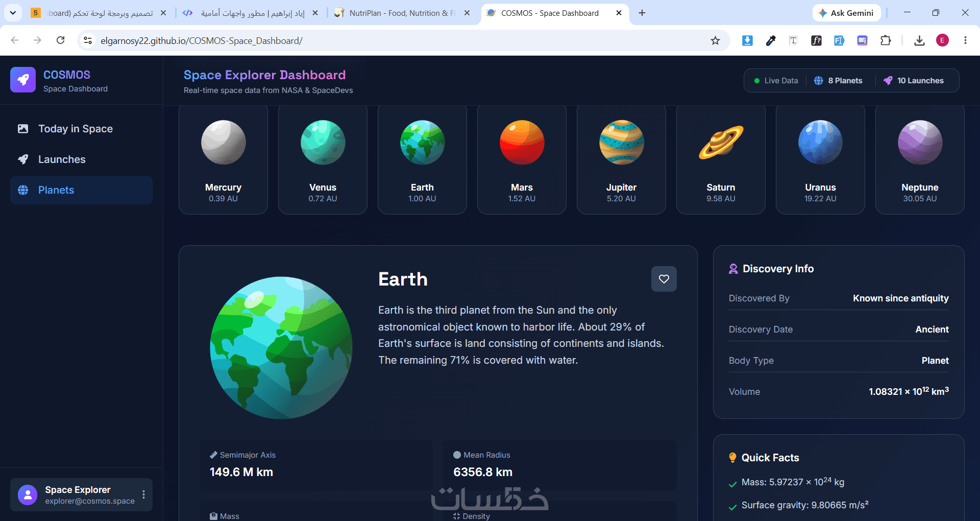Click the Quick Facts lightbulb icon

click(x=733, y=458)
